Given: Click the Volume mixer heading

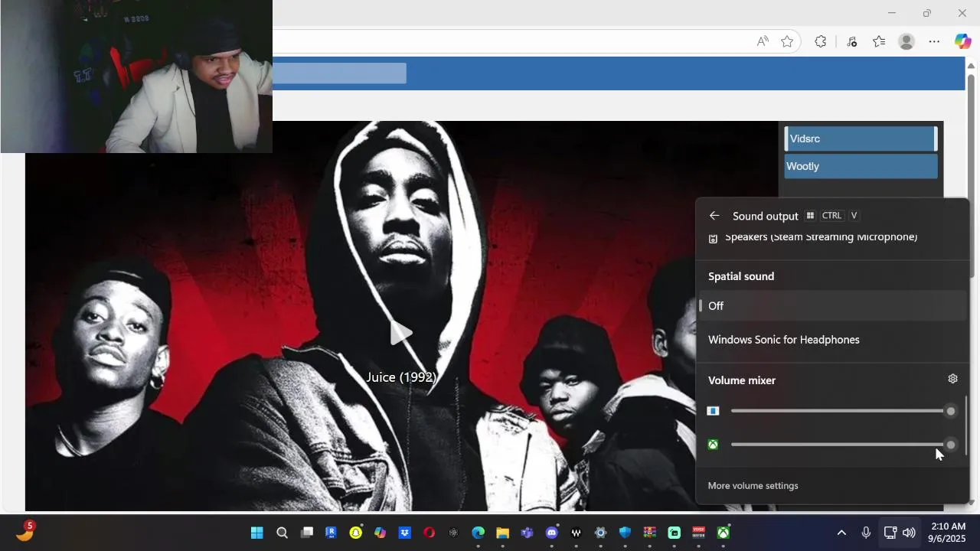Looking at the screenshot, I should pos(742,380).
